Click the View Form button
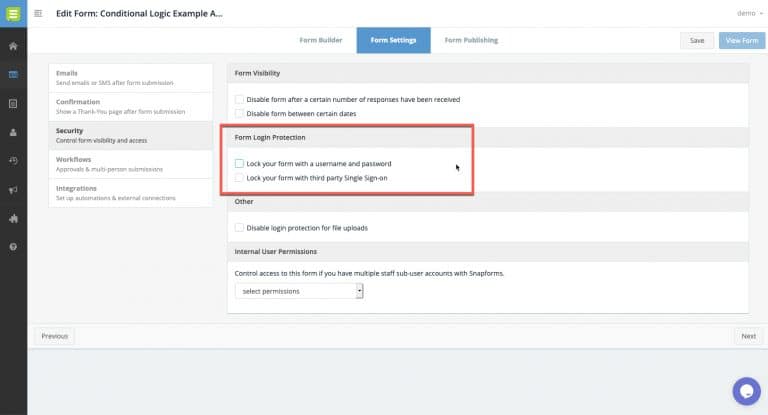768x415 pixels. [x=741, y=40]
